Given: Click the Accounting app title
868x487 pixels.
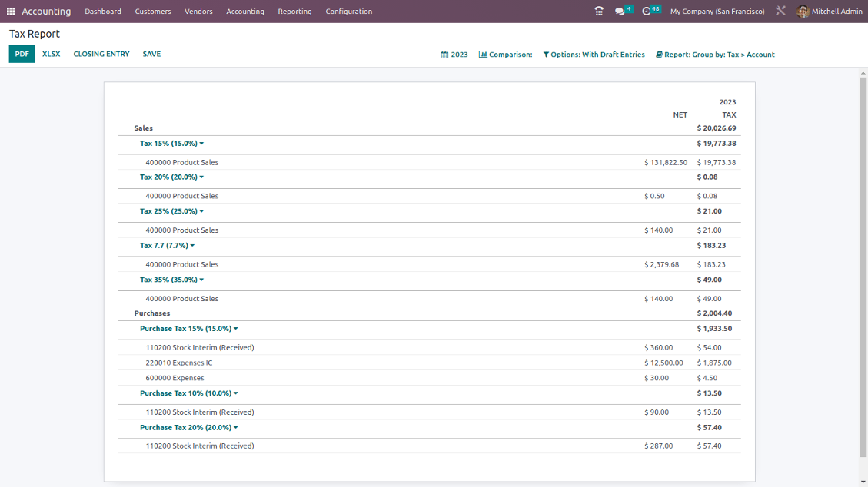Looking at the screenshot, I should click(x=46, y=11).
